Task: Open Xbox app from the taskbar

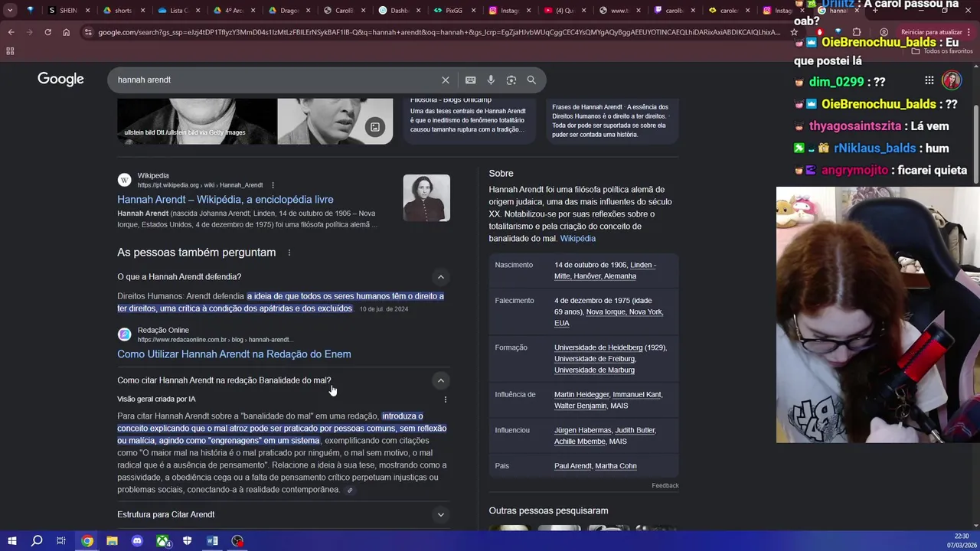Action: coord(162,541)
